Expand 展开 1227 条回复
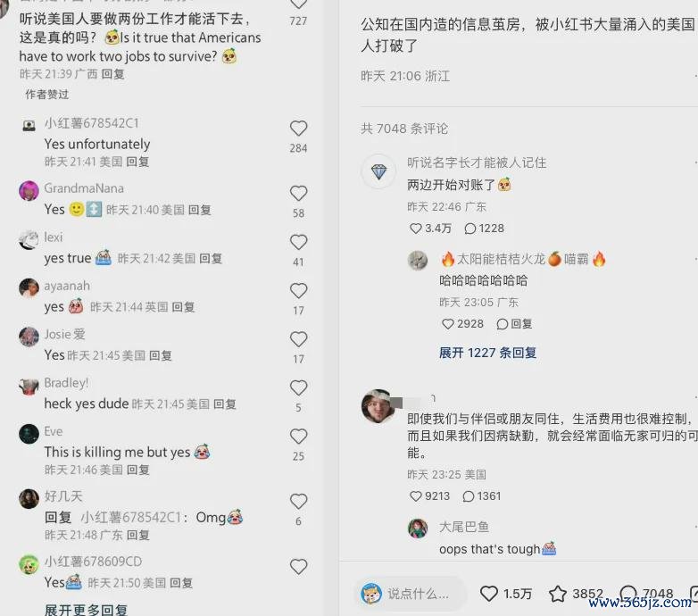 click(487, 353)
